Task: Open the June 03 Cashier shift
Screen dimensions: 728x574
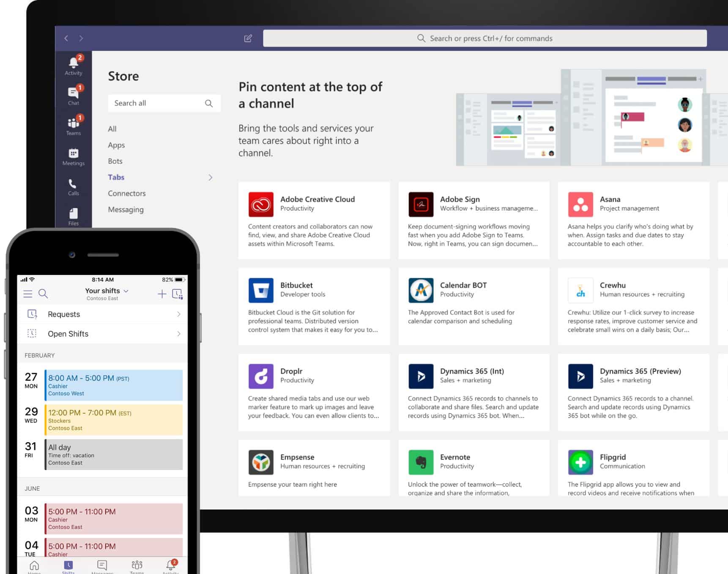Action: [x=114, y=519]
